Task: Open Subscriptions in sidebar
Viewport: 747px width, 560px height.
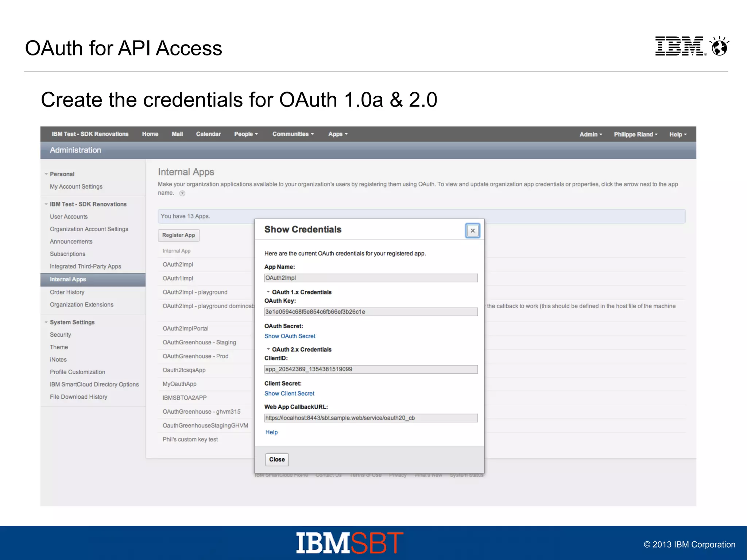Action: [67, 254]
